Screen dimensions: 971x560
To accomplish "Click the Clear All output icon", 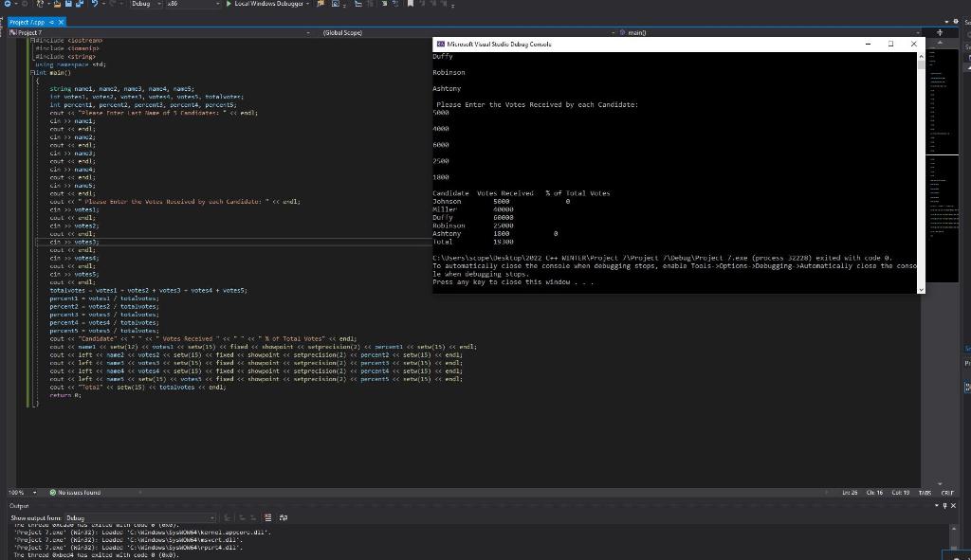I will (x=268, y=517).
